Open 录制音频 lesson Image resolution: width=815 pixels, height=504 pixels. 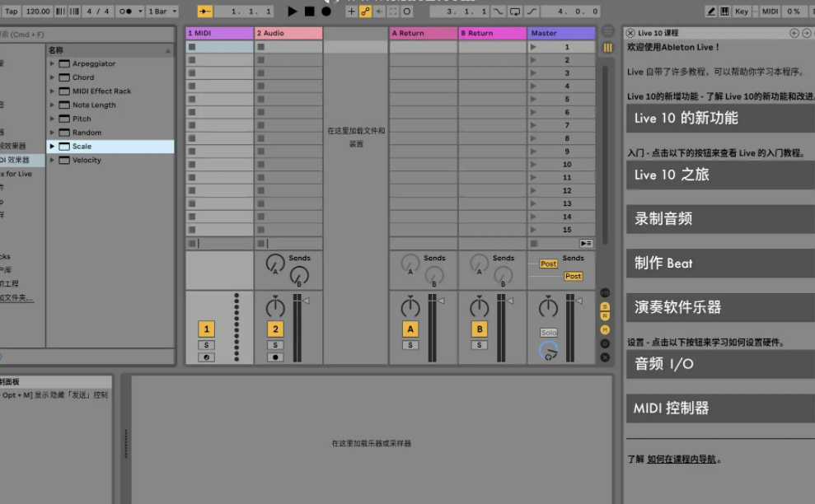tap(720, 219)
